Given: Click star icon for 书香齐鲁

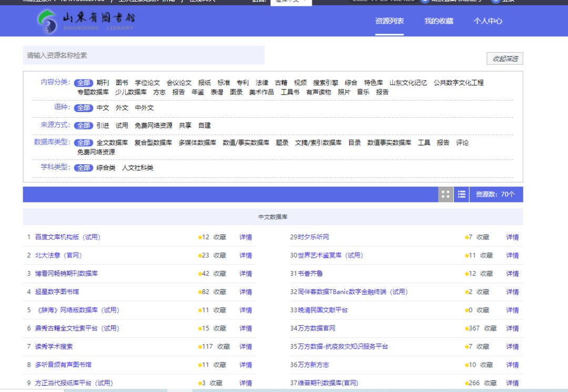Looking at the screenshot, I should pyautogui.click(x=466, y=274).
